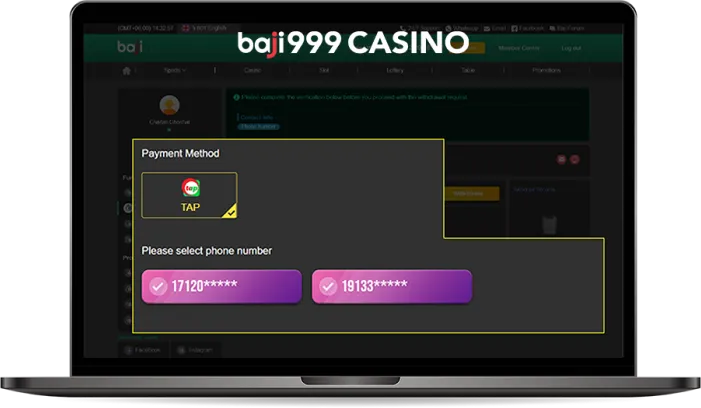Click the Log out link
701x408 pixels.
coord(571,48)
